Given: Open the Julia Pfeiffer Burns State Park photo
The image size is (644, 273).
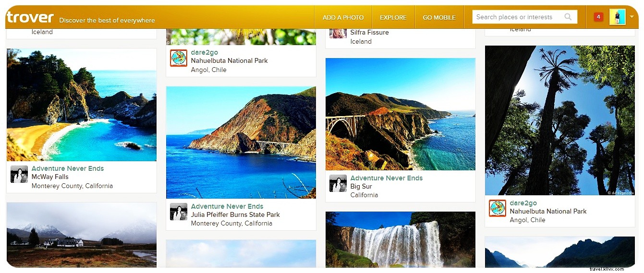Looking at the screenshot, I should click(x=241, y=142).
